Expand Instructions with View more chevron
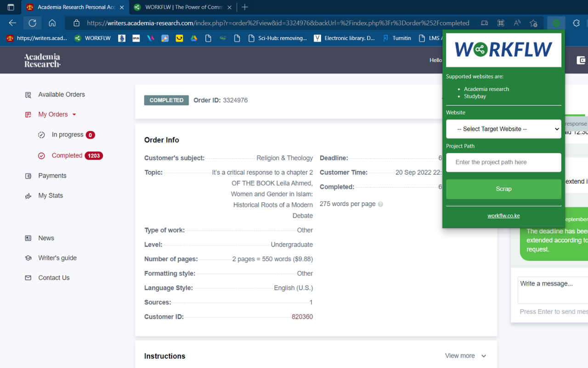The height and width of the screenshot is (368, 588). click(484, 356)
